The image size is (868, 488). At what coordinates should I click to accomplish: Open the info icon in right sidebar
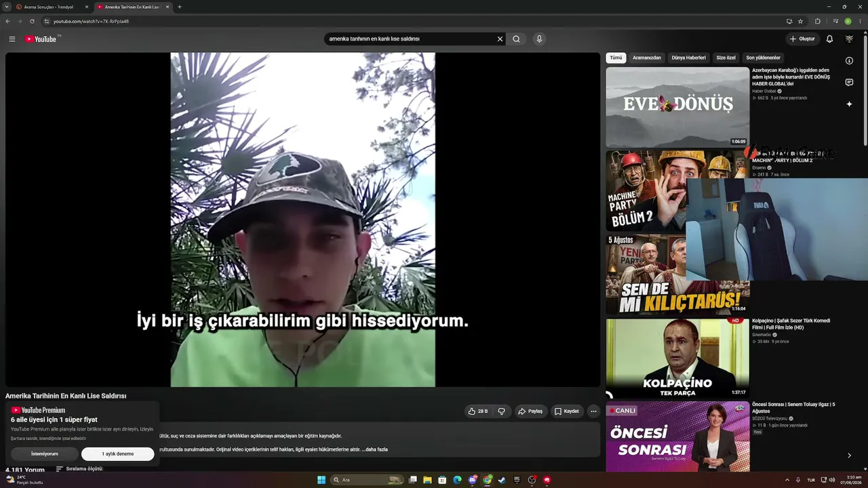pos(849,61)
